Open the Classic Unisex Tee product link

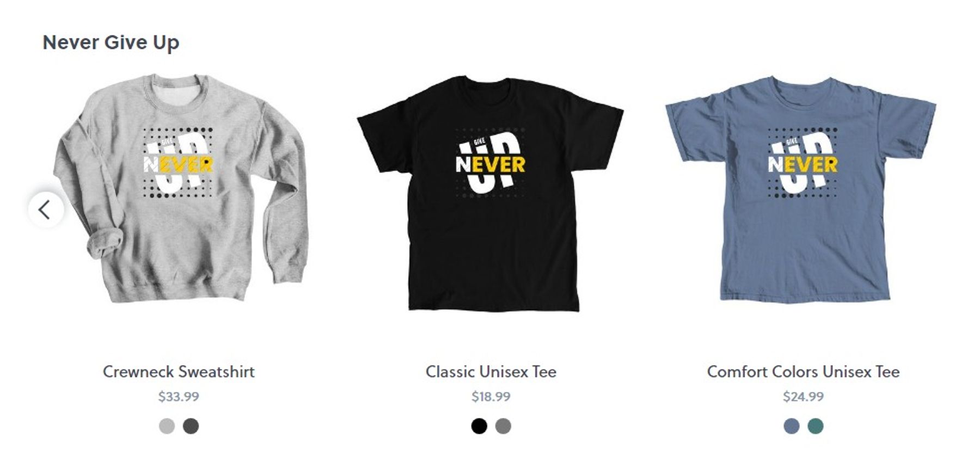491,372
